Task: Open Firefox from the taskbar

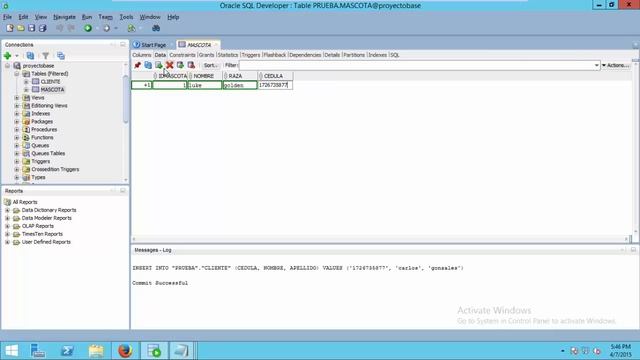Action: (125, 351)
